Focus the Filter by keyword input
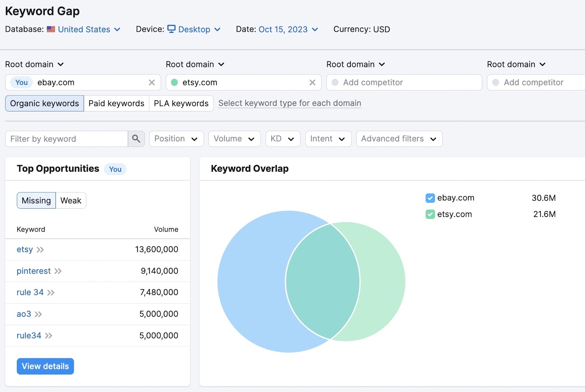 (x=67, y=139)
